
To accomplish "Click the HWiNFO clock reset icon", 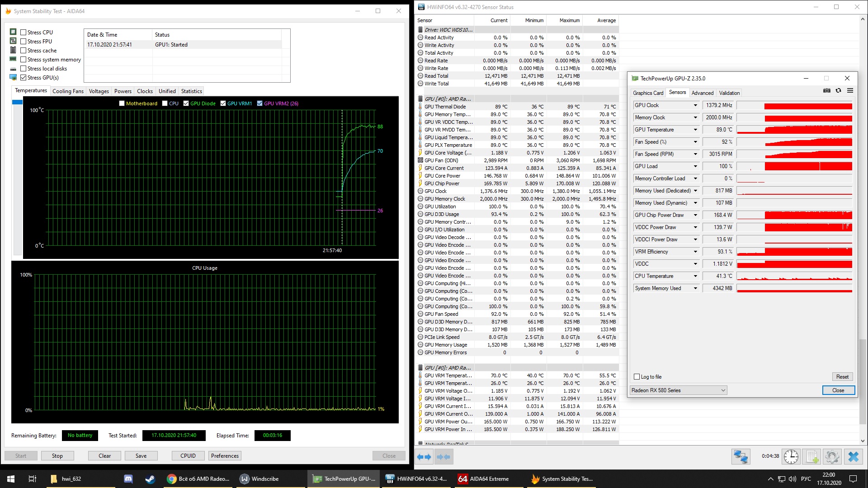I will pyautogui.click(x=791, y=457).
